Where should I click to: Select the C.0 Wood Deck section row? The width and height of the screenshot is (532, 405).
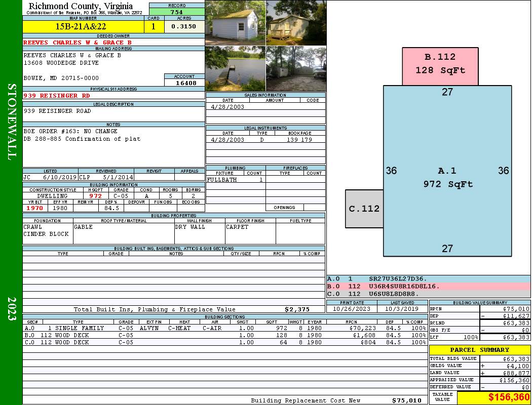point(225,342)
